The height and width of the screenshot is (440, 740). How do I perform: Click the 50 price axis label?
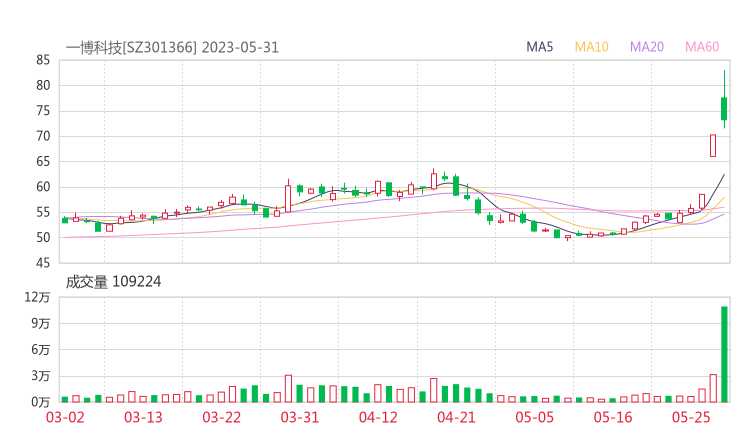(43, 237)
